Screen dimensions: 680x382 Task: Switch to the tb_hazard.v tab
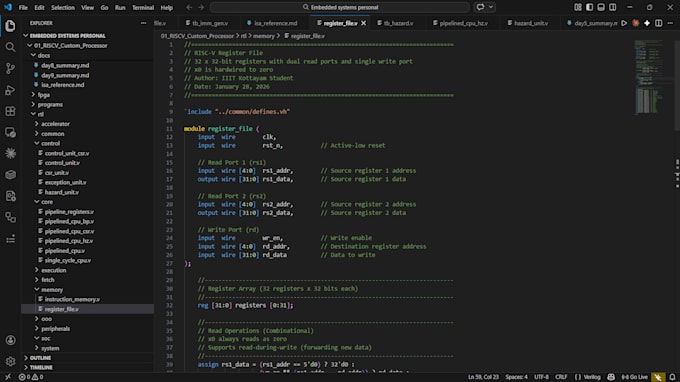398,23
